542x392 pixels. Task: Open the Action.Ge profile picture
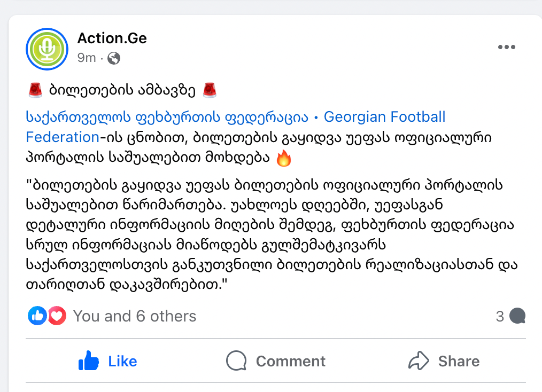point(47,49)
